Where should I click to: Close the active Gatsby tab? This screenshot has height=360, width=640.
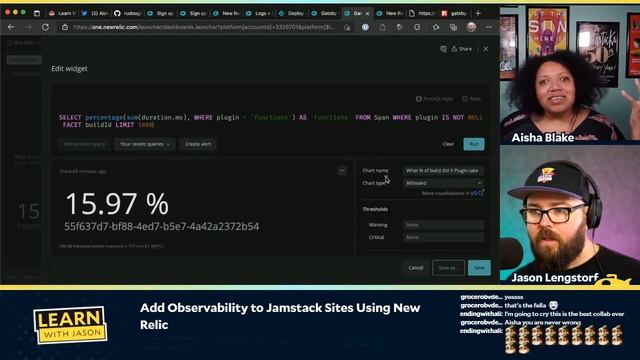pos(367,13)
